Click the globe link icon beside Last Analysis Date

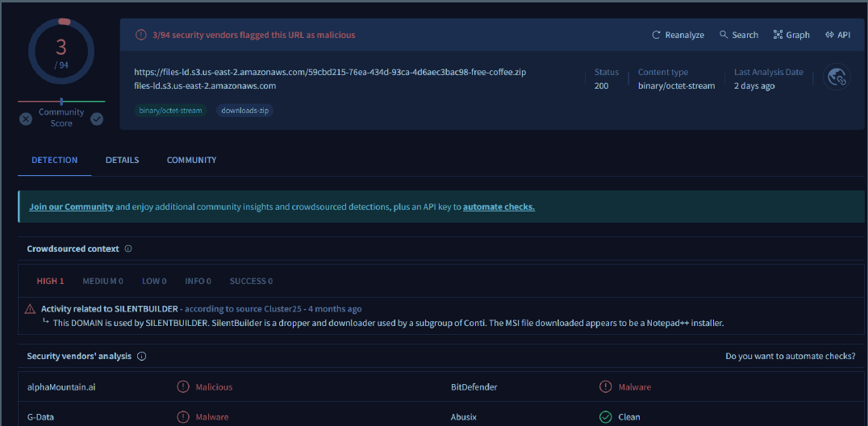click(836, 77)
